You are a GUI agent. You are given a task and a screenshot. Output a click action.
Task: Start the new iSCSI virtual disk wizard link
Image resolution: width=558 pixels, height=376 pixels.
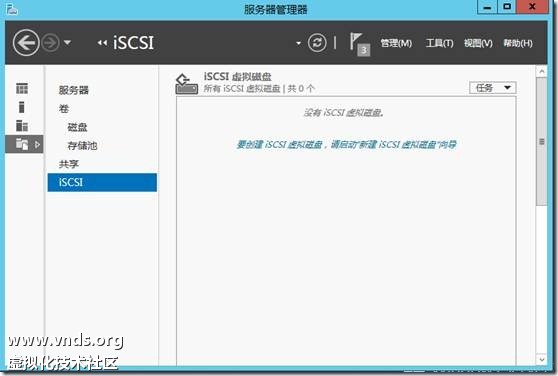pyautogui.click(x=346, y=144)
